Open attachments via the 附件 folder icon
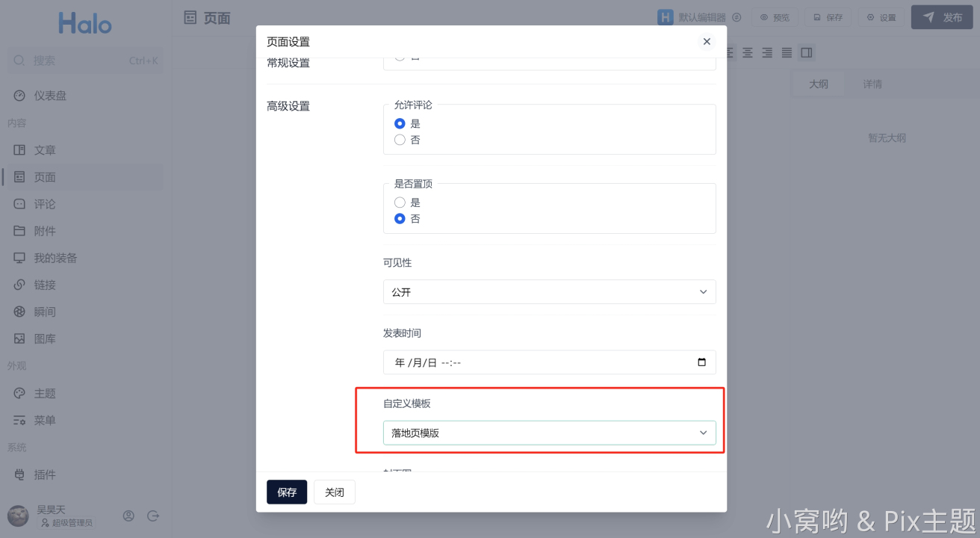Screen dimensions: 980x538 19,231
